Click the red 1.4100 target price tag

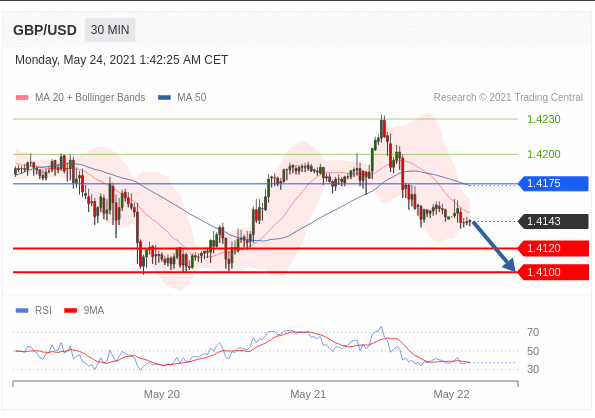pyautogui.click(x=554, y=272)
